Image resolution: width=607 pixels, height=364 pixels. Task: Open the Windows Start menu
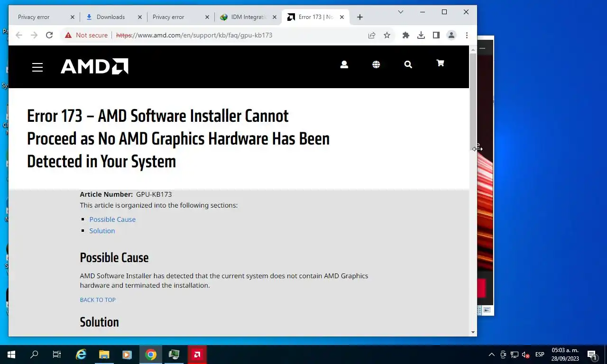[11, 355]
